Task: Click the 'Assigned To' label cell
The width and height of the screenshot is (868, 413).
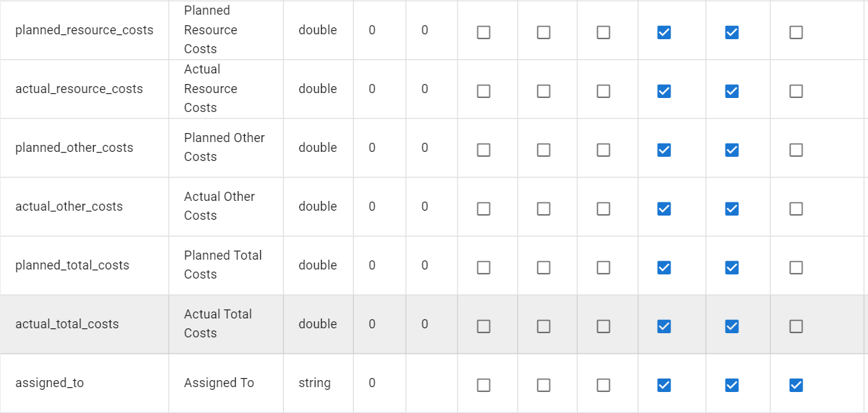Action: [219, 383]
